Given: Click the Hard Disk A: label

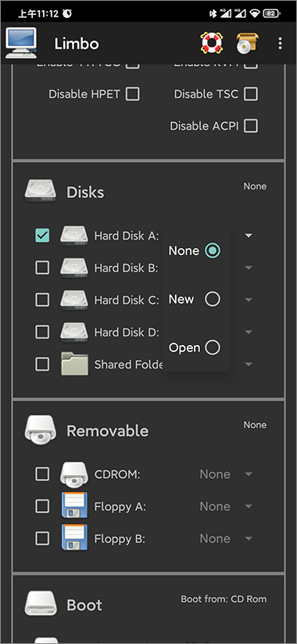Looking at the screenshot, I should [x=127, y=236].
